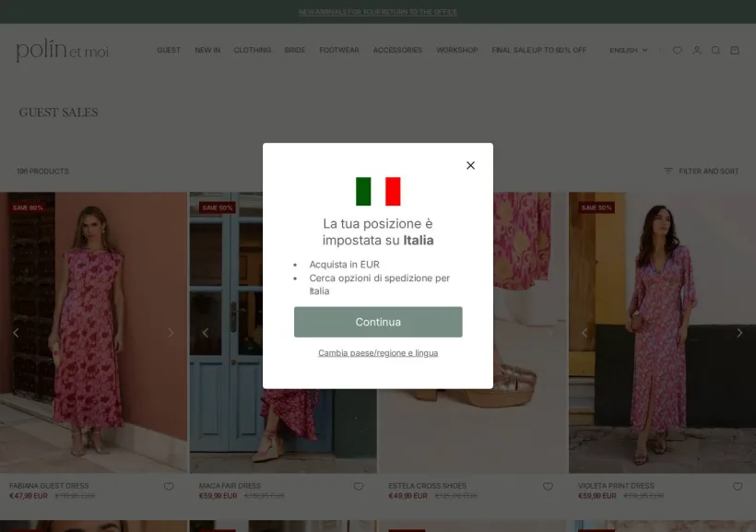Open Maca Fair Dress product title

(x=230, y=486)
